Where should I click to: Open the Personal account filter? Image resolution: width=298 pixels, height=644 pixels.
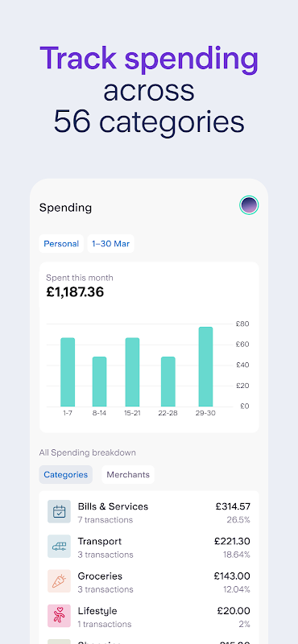click(x=61, y=244)
